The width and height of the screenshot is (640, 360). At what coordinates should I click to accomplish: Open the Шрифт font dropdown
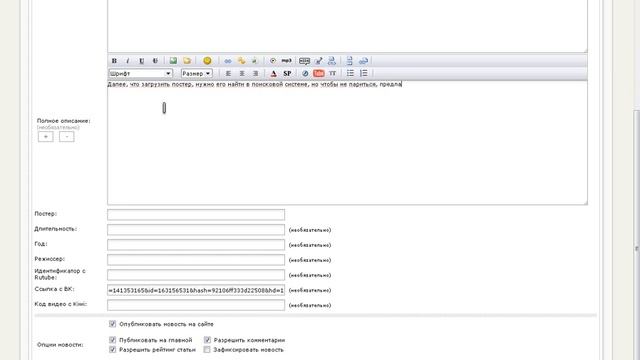coord(140,73)
